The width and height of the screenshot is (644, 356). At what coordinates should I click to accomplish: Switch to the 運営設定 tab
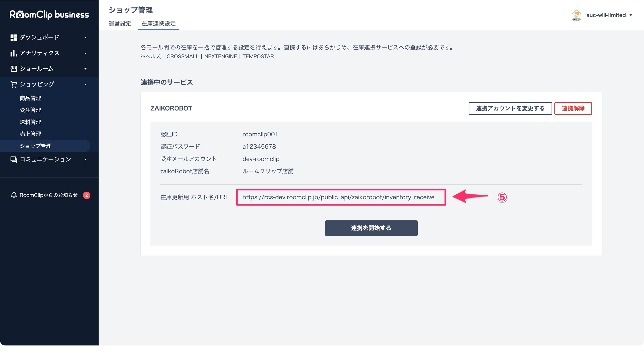[120, 24]
